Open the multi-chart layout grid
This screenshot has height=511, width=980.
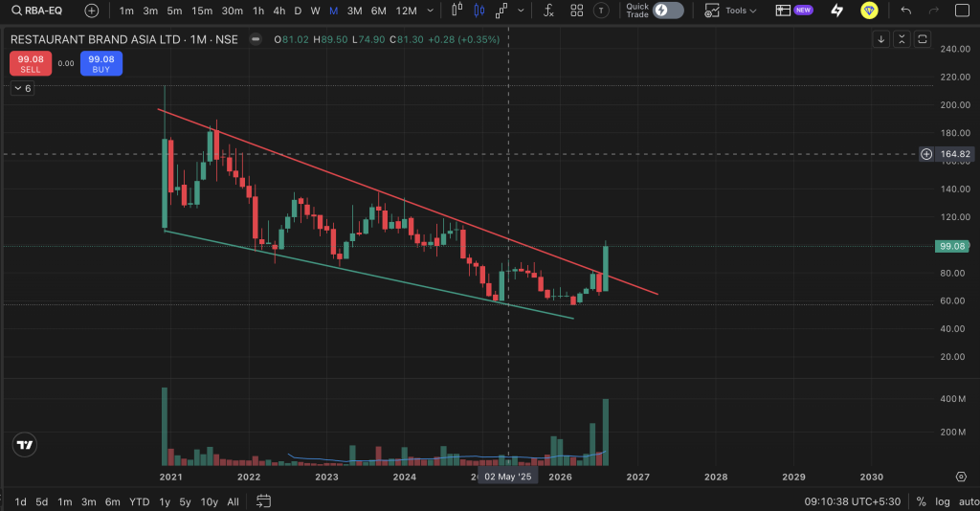pyautogui.click(x=577, y=10)
